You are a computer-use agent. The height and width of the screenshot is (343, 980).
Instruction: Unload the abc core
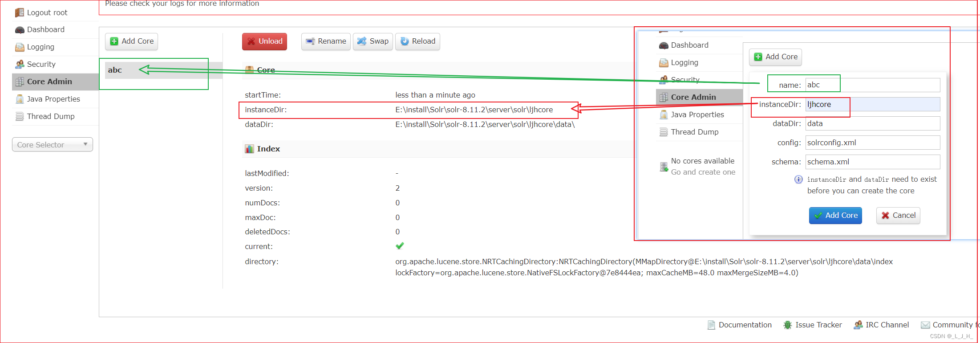point(264,41)
